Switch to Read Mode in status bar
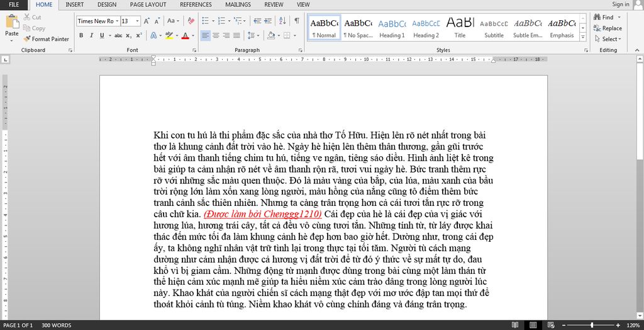644x330 pixels. [514, 325]
